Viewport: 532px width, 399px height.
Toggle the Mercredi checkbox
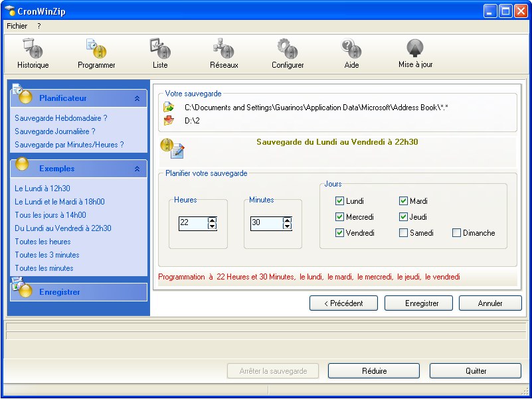(x=339, y=217)
